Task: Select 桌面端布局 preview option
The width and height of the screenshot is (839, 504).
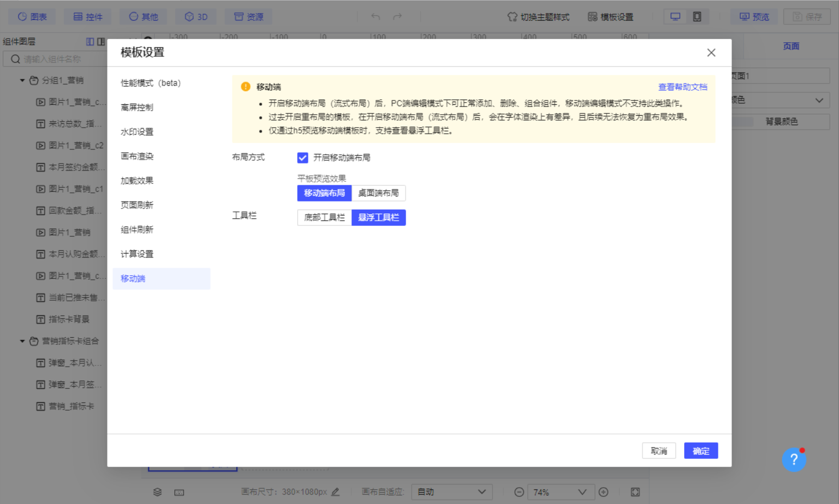Action: (x=379, y=193)
